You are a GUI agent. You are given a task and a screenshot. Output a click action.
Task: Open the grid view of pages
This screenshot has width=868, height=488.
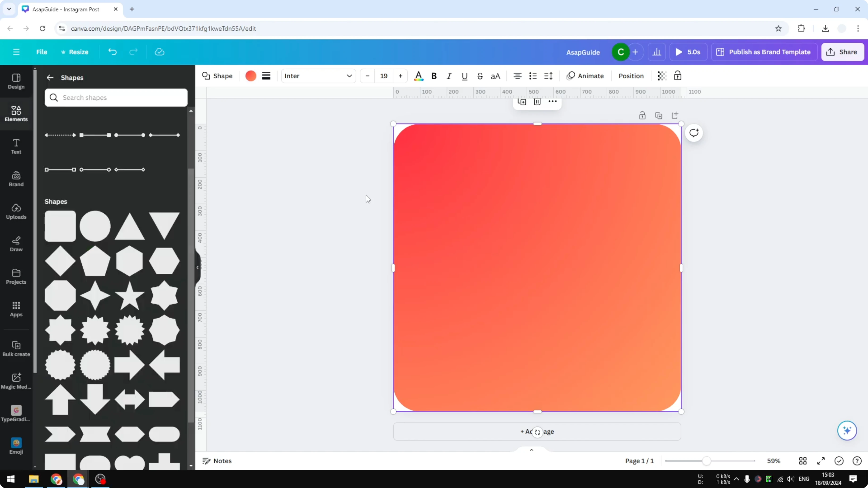(x=803, y=461)
